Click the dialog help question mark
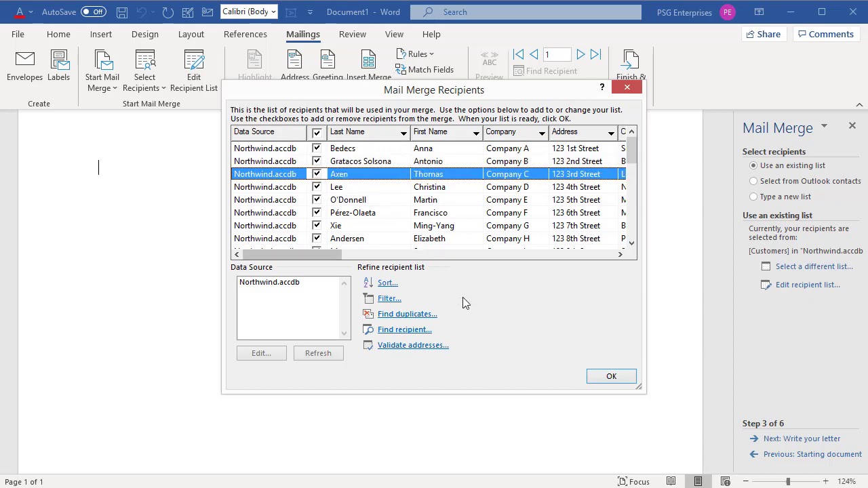 coord(601,87)
